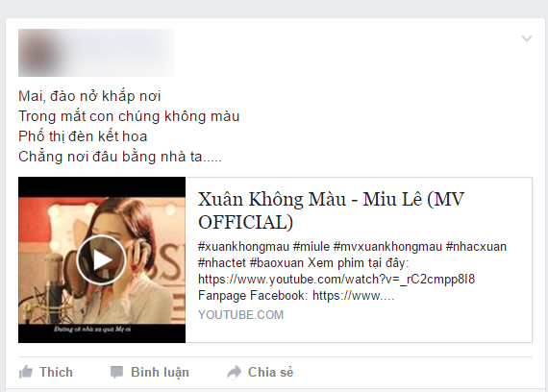Click the post line Mai, đào nở khắp nơi

click(x=89, y=96)
